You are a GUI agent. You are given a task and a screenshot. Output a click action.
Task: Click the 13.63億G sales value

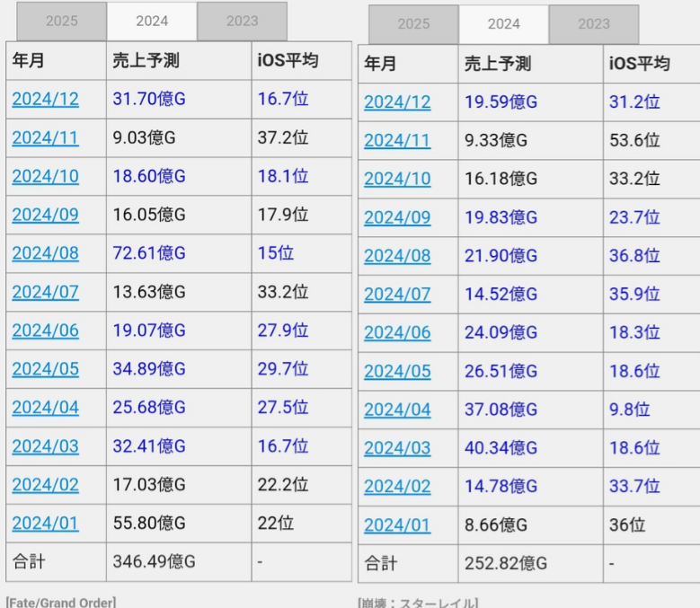(149, 292)
